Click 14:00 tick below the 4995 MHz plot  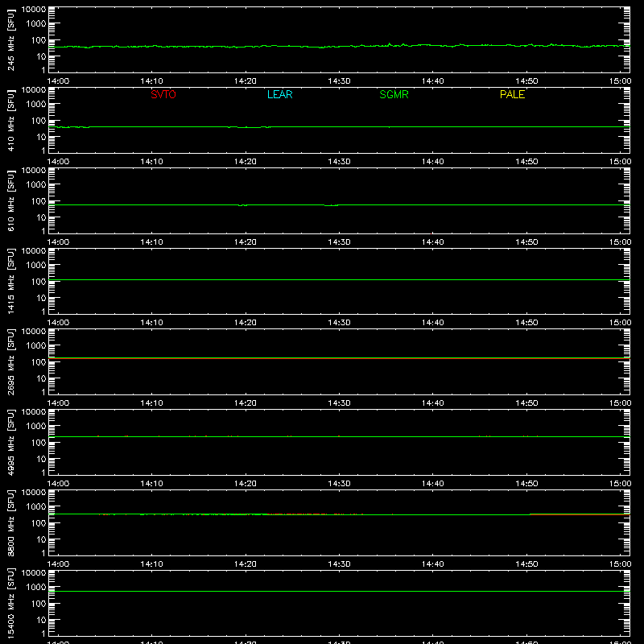[x=58, y=484]
